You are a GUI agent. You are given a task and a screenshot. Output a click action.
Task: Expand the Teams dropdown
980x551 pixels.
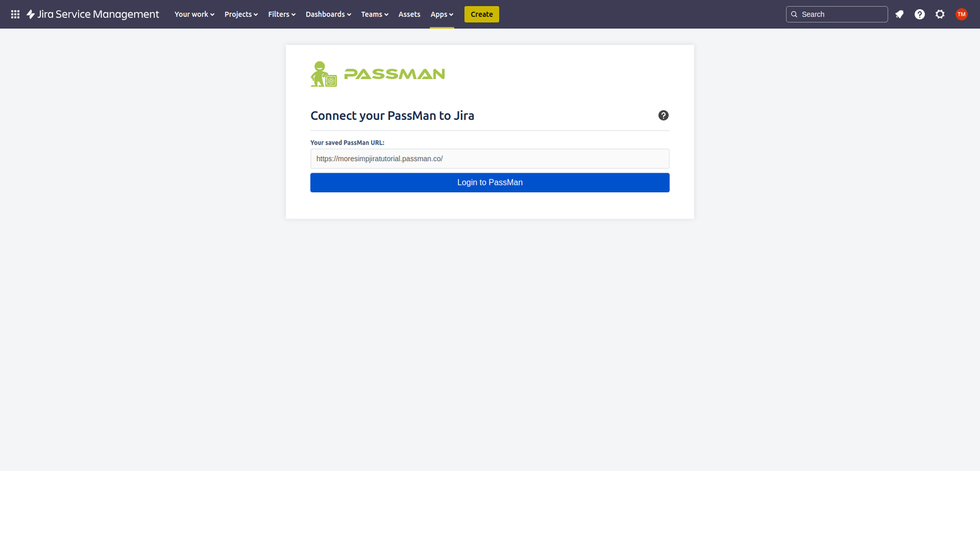point(374,14)
